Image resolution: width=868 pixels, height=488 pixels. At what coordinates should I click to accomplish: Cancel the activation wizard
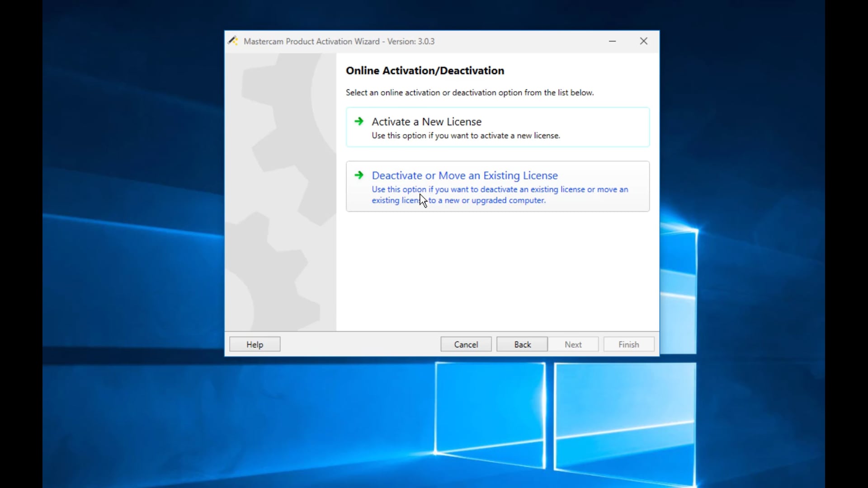(466, 344)
